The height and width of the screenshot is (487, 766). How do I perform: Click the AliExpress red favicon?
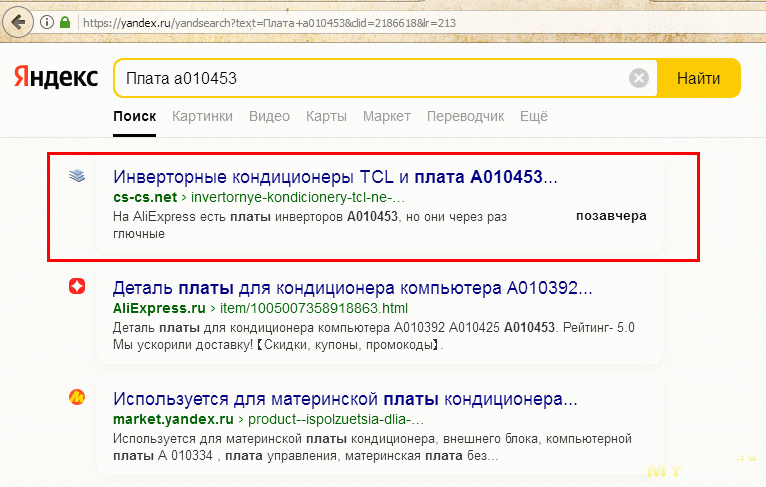(77, 286)
